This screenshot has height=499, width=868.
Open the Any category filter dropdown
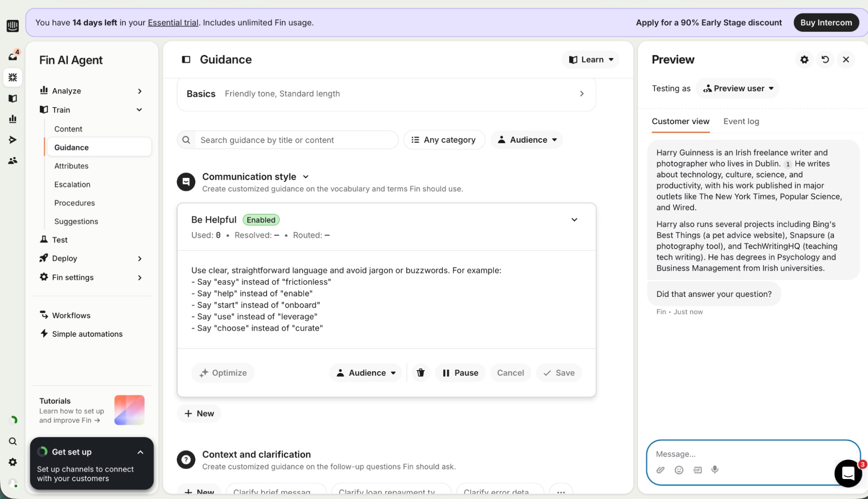[444, 140]
